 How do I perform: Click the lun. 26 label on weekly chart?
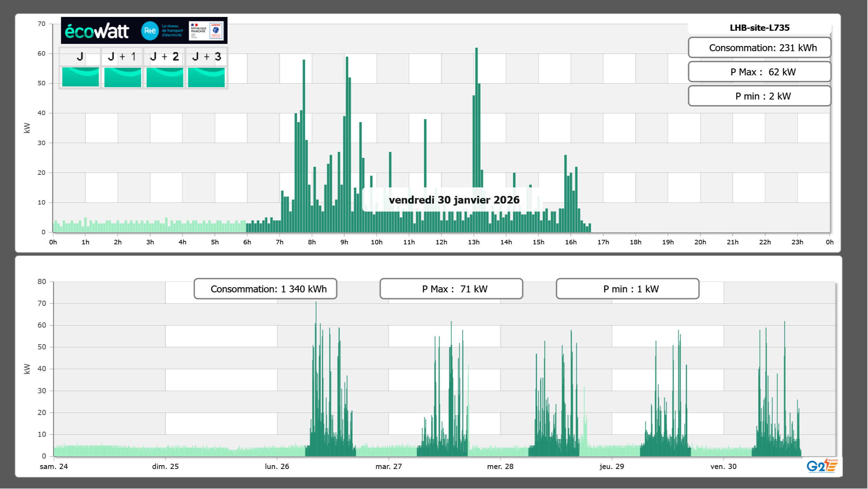(x=277, y=467)
